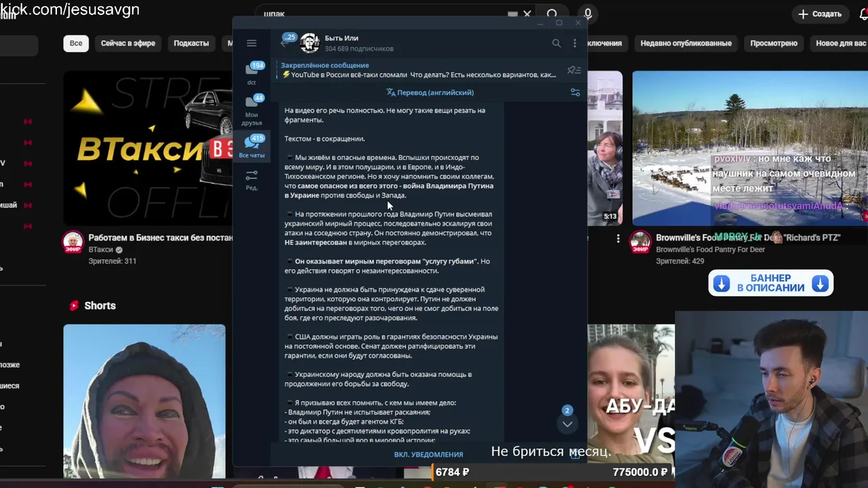Select the Новое для вас chip
This screenshot has height=488, width=868.
pos(841,43)
